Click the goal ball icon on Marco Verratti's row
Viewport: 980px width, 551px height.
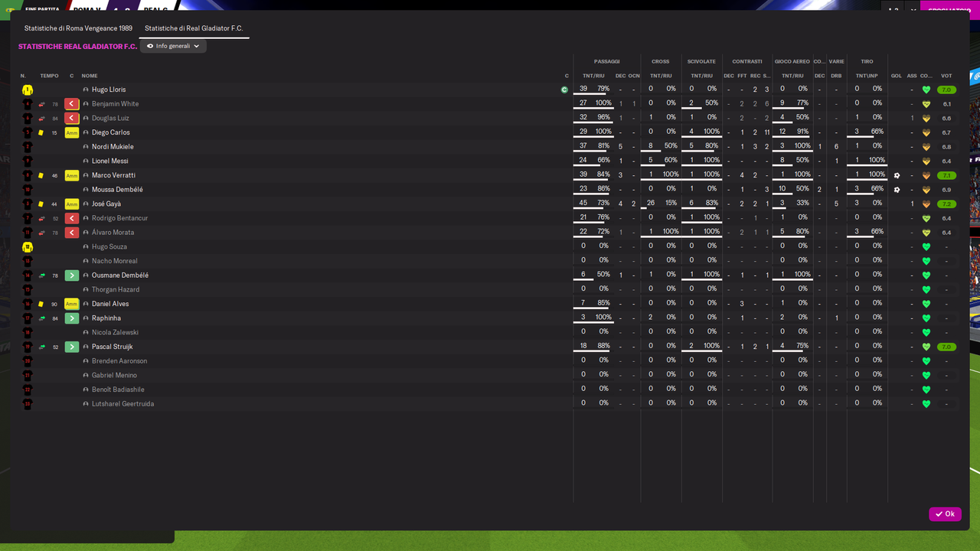pyautogui.click(x=897, y=175)
